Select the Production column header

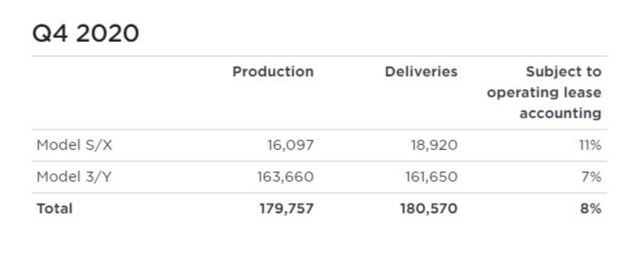coord(273,72)
